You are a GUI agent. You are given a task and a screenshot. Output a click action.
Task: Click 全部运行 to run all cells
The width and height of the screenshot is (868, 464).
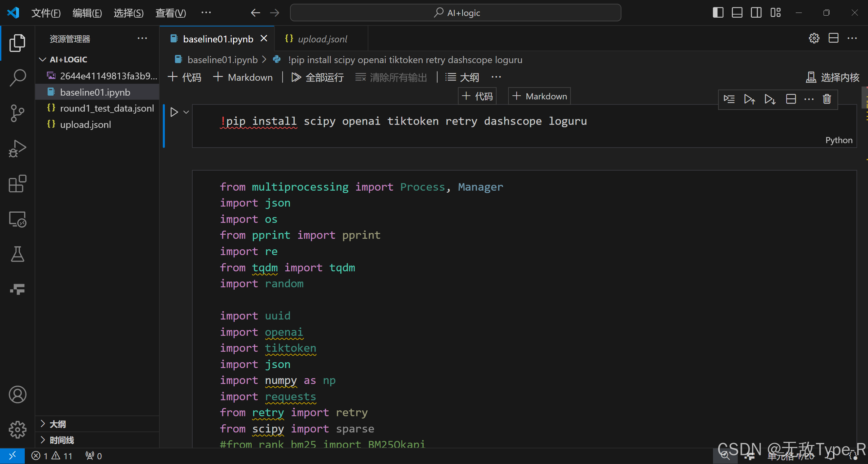click(317, 77)
